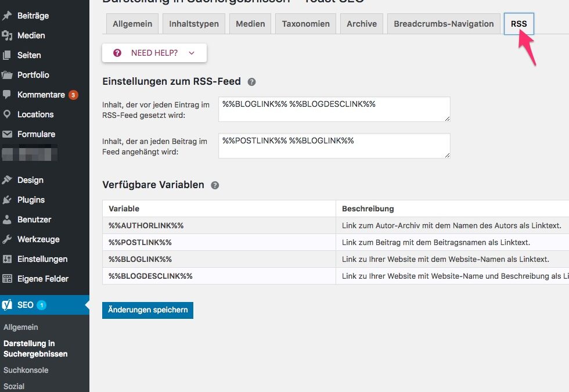Open the Breadcrumbs-Navigation tab
This screenshot has width=569, height=392.
pos(444,24)
